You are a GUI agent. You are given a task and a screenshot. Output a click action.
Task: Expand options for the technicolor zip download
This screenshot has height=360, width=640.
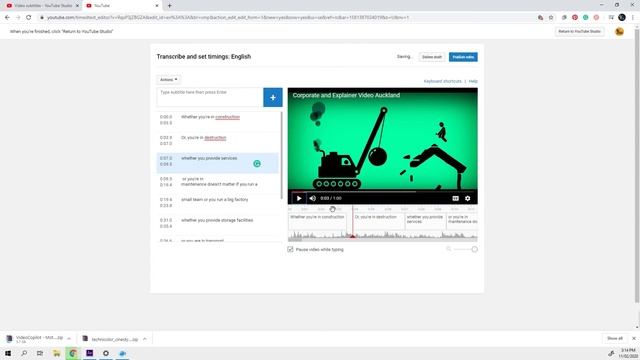144,339
